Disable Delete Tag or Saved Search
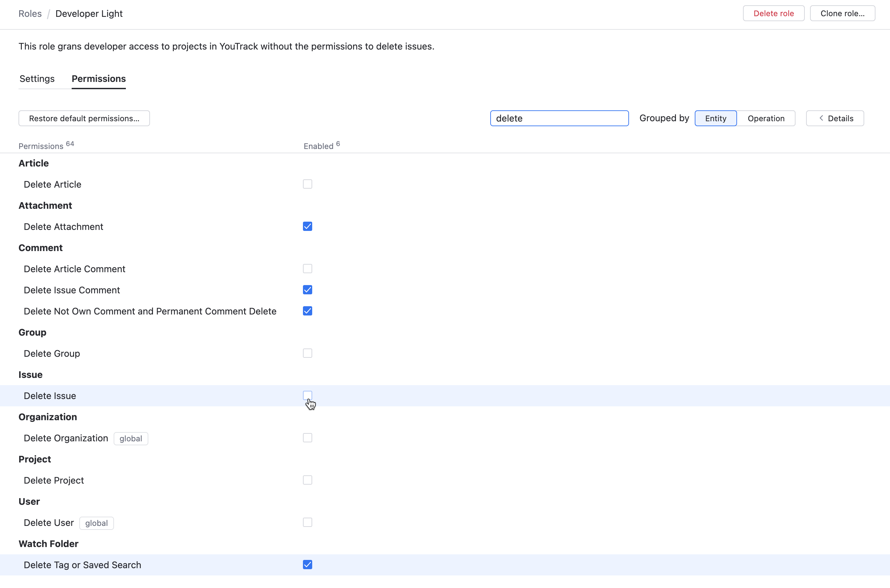Screen dimensions: 890x588 [x=307, y=564]
